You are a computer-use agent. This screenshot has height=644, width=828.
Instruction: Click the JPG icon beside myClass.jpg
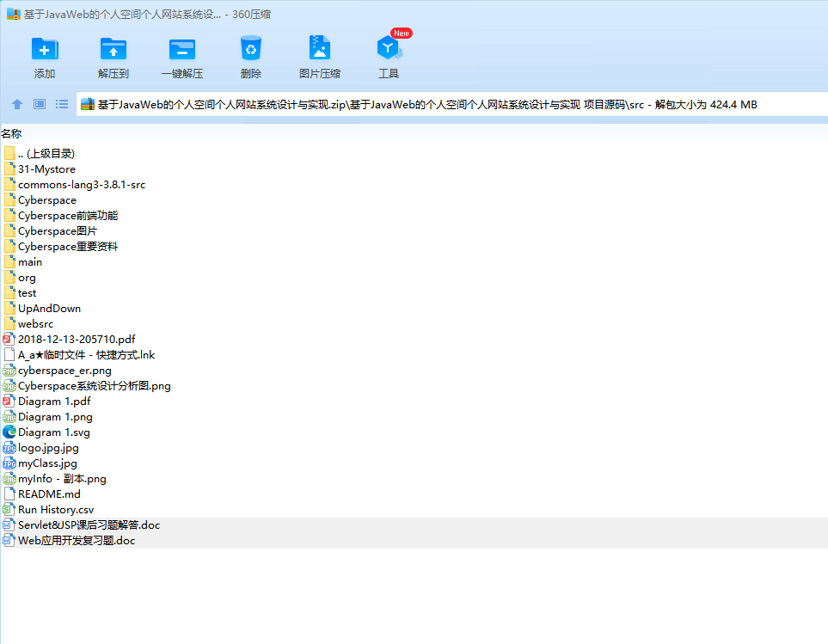(x=9, y=463)
